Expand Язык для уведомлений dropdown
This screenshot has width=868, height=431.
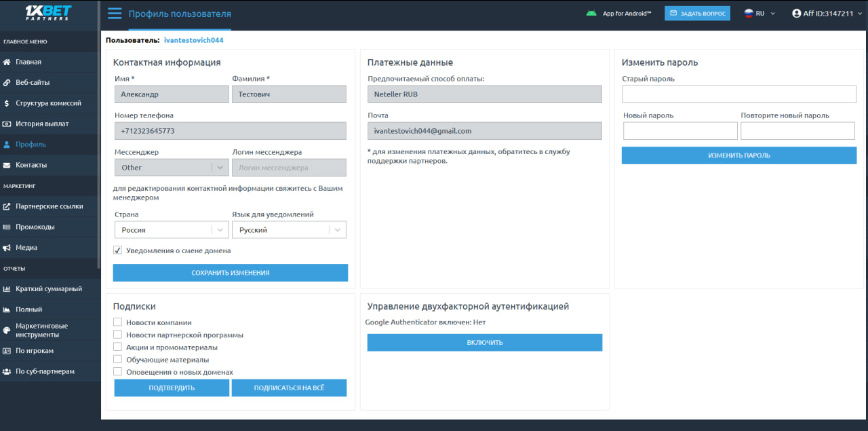point(288,230)
